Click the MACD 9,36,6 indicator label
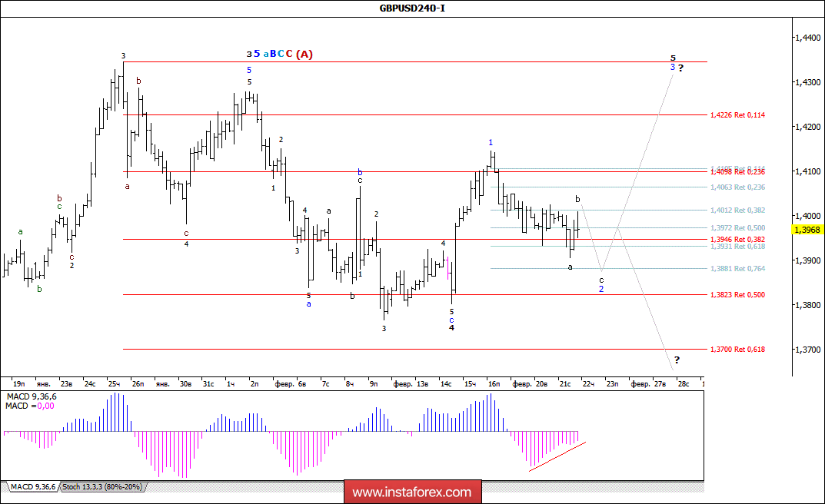 click(31, 396)
